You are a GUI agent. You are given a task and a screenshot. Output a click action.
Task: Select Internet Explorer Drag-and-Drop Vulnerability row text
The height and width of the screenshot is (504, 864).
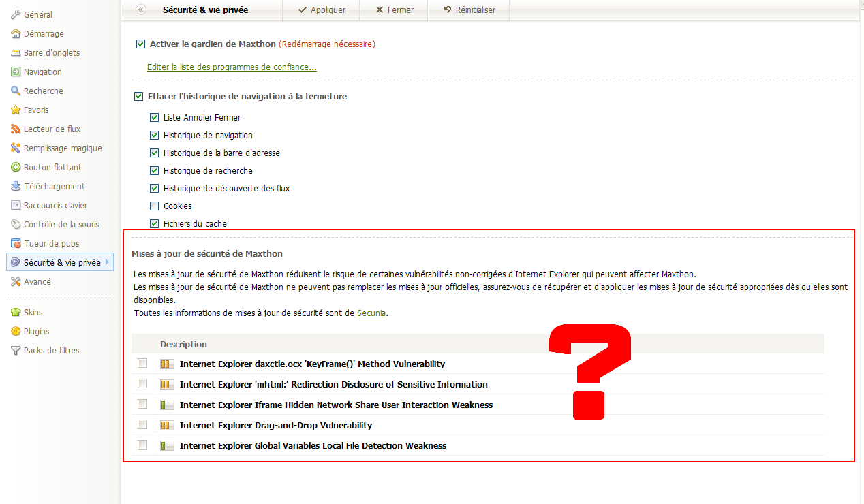pos(276,426)
